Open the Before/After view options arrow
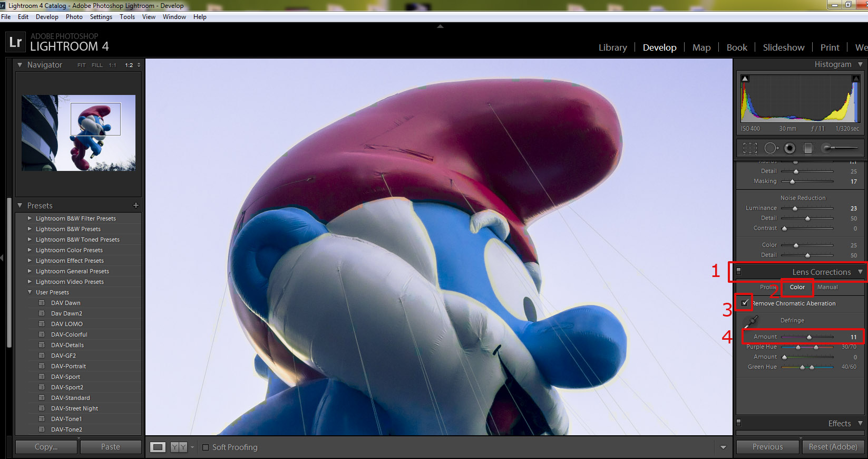Screen dimensions: 868x459 coord(192,447)
